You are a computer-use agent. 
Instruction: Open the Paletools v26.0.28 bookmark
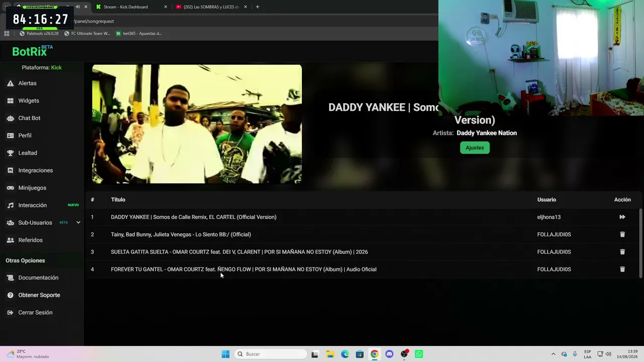[39, 34]
